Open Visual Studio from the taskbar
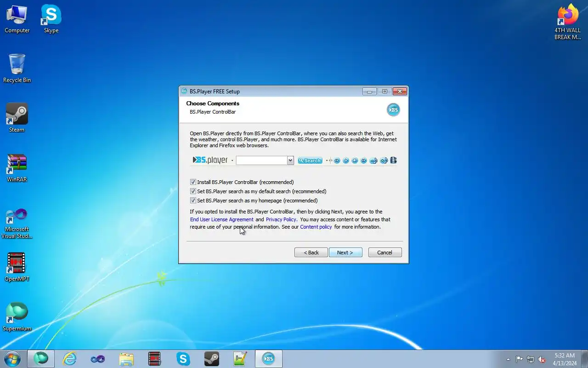This screenshot has width=588, height=368. click(x=98, y=359)
